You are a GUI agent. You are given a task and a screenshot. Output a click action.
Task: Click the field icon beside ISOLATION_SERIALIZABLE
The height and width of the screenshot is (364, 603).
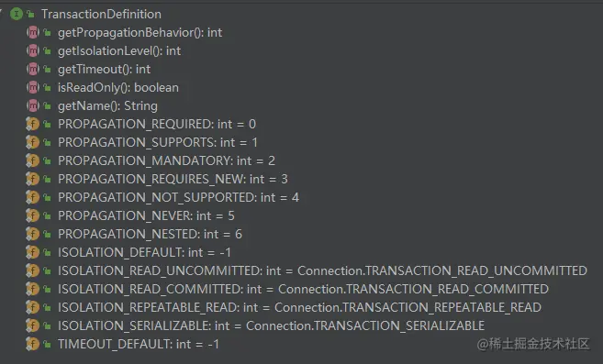(33, 325)
